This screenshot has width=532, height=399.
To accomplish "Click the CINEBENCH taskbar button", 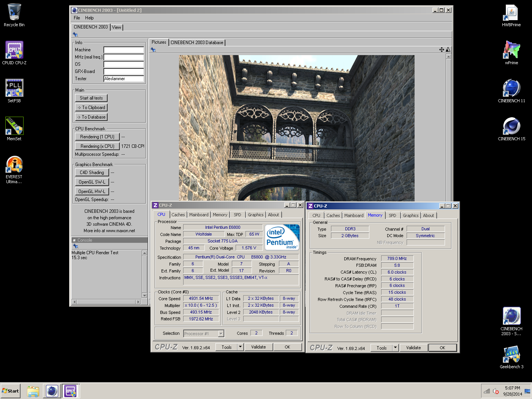I will [x=52, y=391].
